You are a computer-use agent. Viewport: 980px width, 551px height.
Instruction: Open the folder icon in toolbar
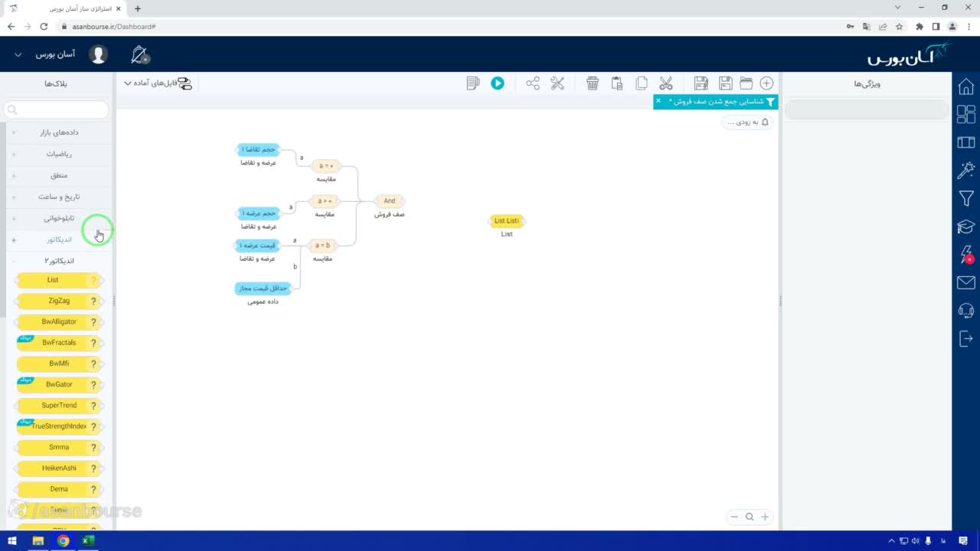click(746, 83)
